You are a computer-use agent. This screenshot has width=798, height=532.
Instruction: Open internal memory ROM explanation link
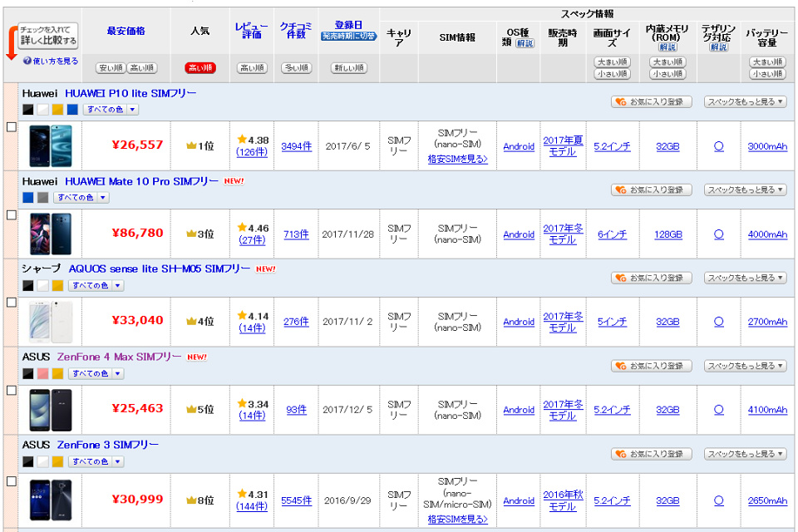click(x=667, y=47)
